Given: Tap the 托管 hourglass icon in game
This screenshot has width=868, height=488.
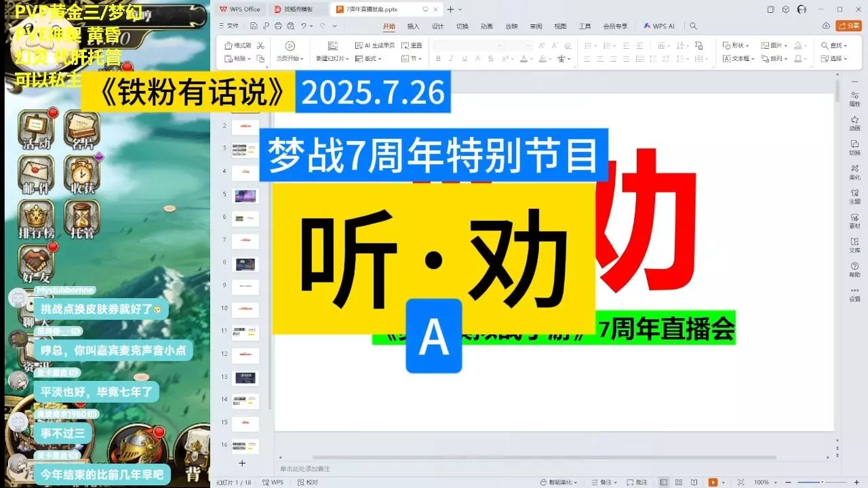Looking at the screenshot, I should pos(82,220).
